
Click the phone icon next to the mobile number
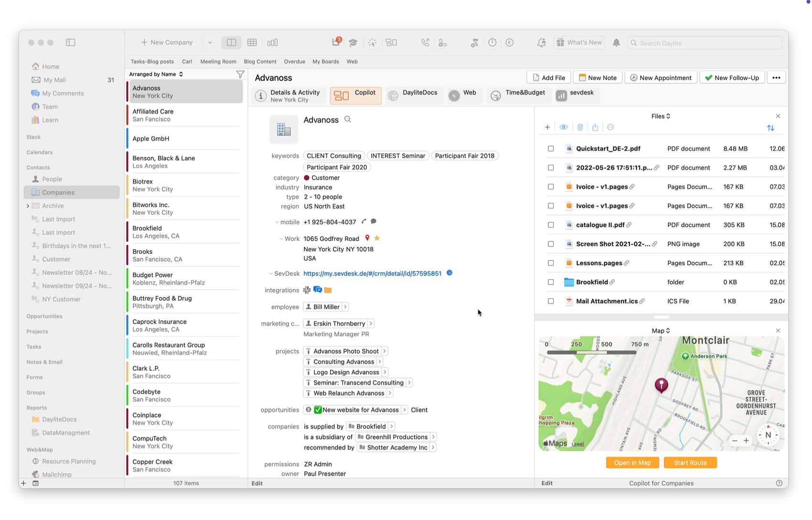click(364, 221)
